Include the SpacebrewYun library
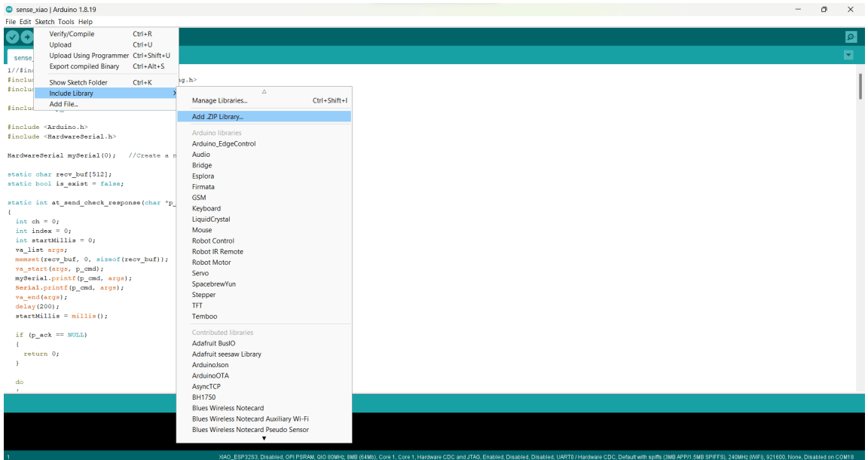Screen dimensions: 868x460 264,284
